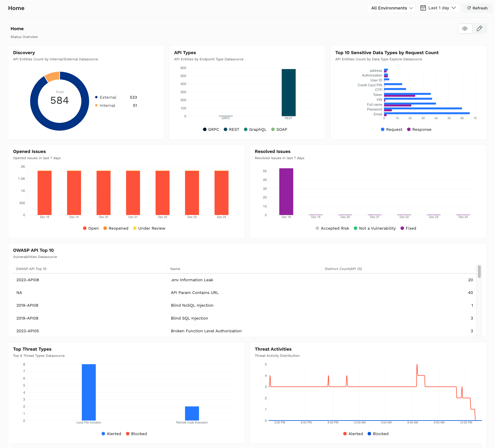495x448 pixels.
Task: Toggle the Accepted Risk legend item
Action: pos(332,228)
